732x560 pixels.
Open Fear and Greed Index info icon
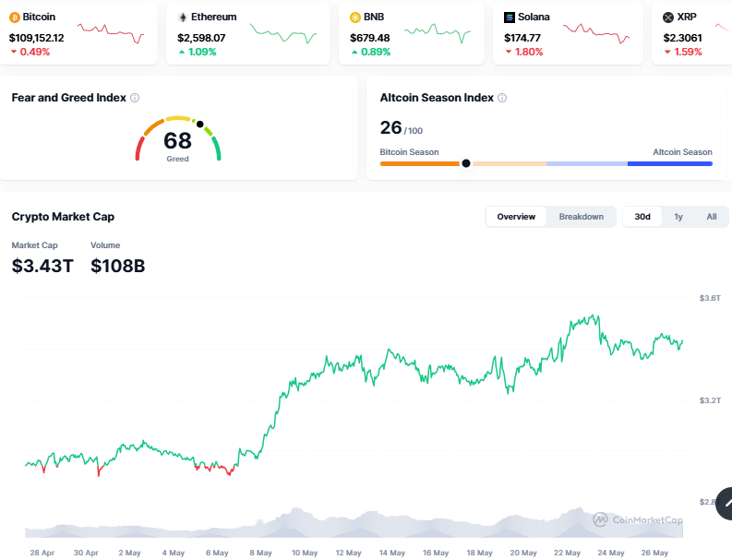coord(135,98)
